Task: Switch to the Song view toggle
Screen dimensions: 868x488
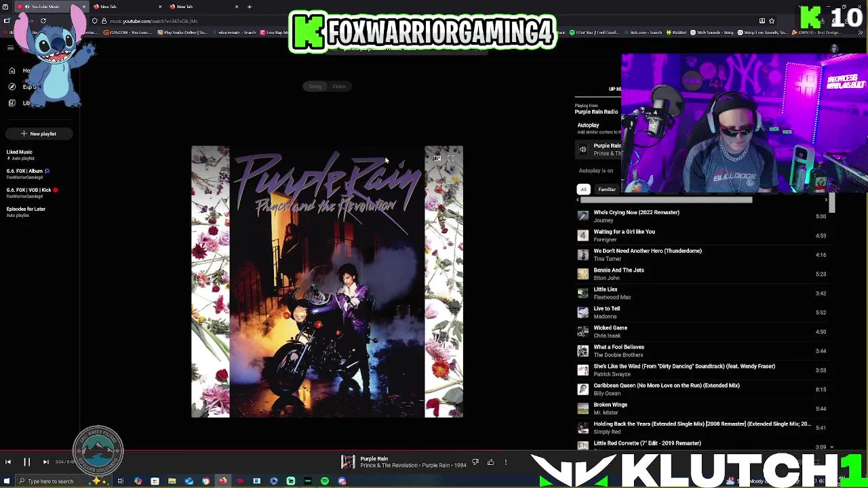Action: 315,86
